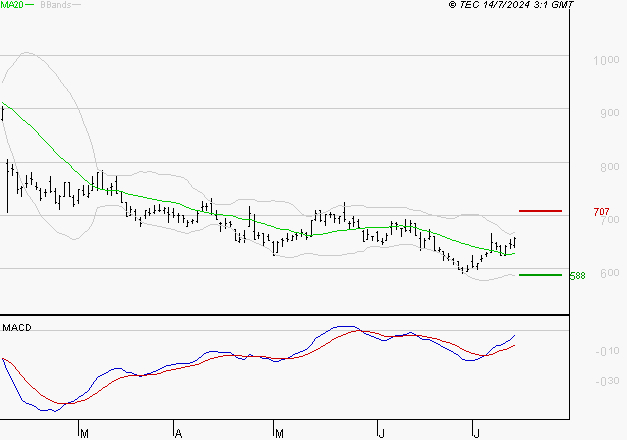Click the MA20 legend label

coord(12,5)
